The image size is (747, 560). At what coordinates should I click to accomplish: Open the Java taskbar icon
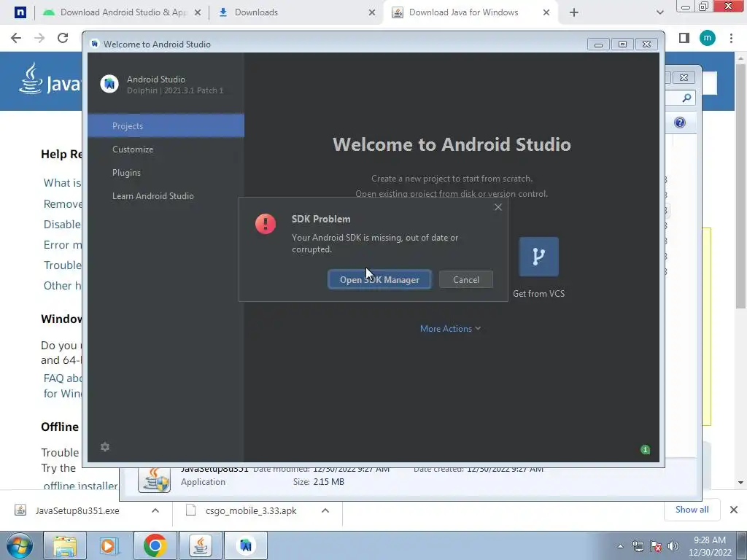pos(200,545)
